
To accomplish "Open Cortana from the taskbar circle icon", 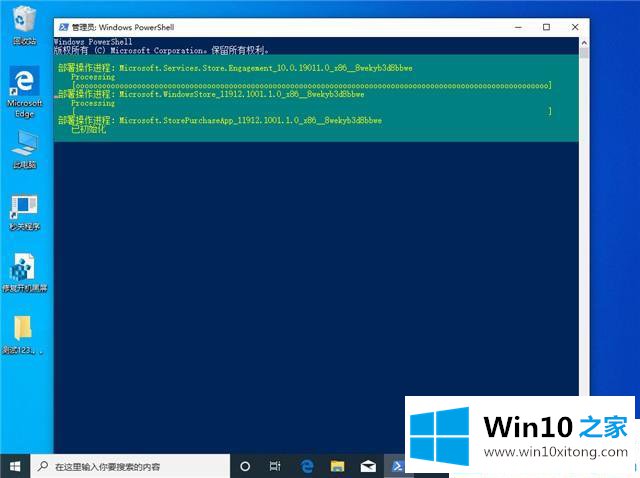I will pyautogui.click(x=245, y=466).
